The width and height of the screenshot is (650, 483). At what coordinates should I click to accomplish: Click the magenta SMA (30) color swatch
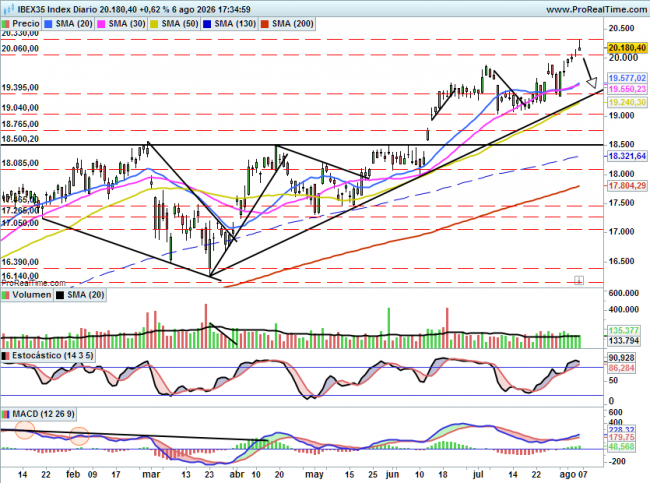[101, 24]
